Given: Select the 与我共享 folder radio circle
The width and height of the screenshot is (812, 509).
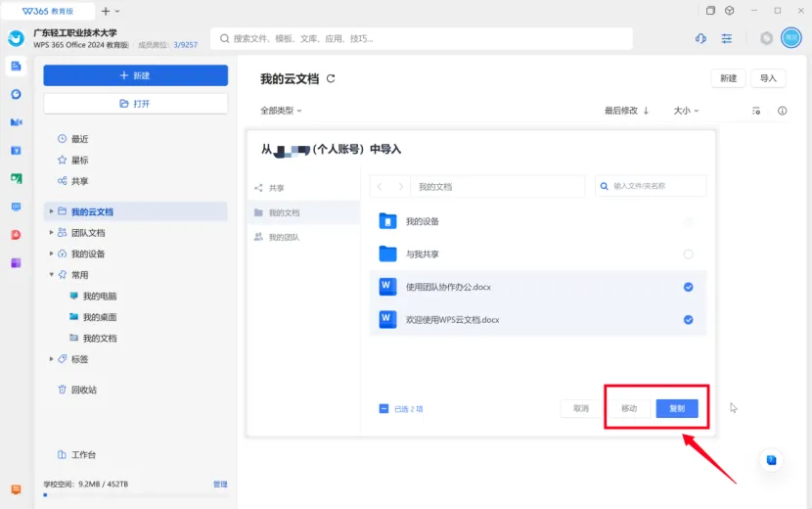Looking at the screenshot, I should [x=688, y=254].
